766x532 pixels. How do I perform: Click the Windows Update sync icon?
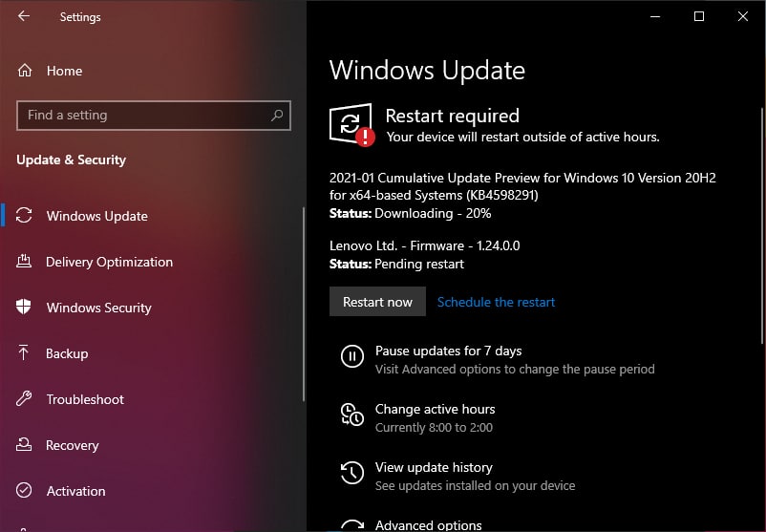24,216
